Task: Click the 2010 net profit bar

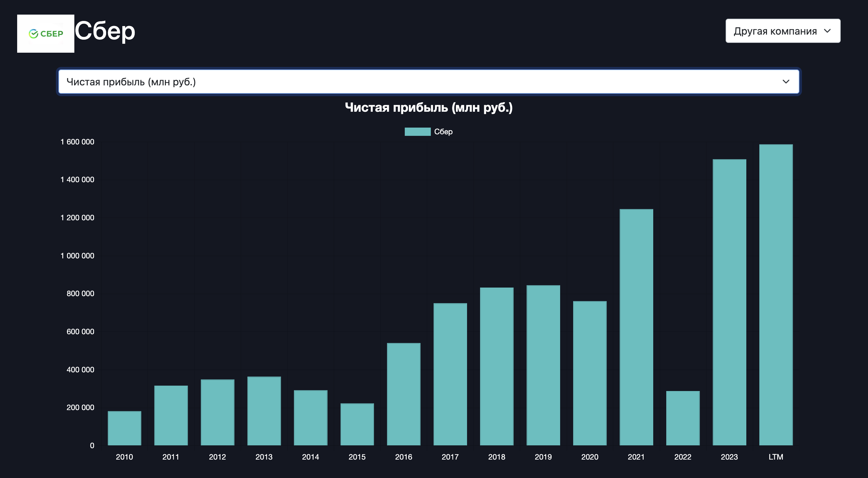Action: (x=124, y=428)
